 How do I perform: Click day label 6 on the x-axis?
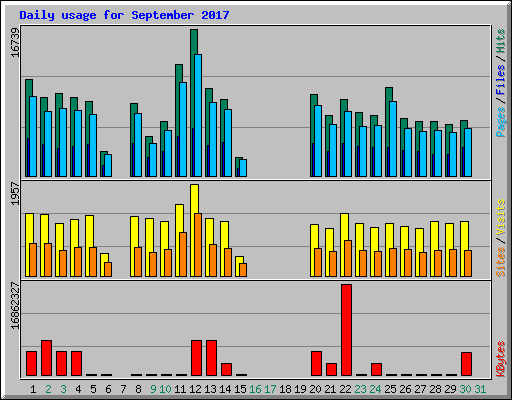tap(108, 389)
